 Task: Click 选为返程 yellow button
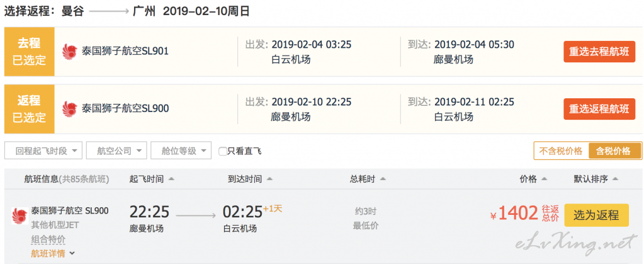coord(596,215)
